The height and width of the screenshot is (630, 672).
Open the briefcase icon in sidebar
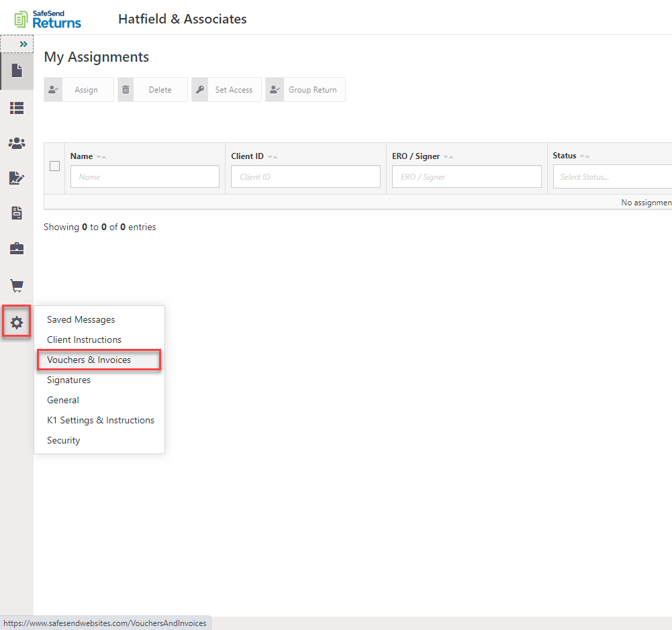(17, 248)
